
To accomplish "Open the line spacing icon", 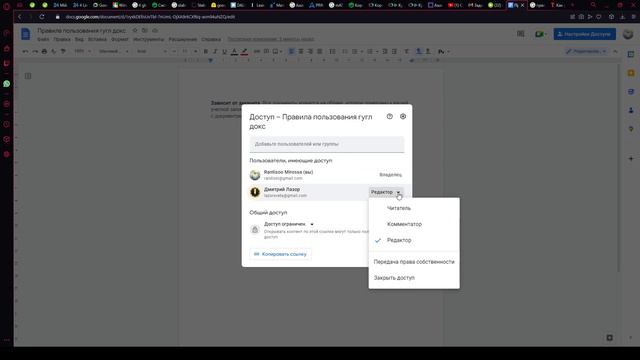I will pyautogui.click(x=332, y=51).
